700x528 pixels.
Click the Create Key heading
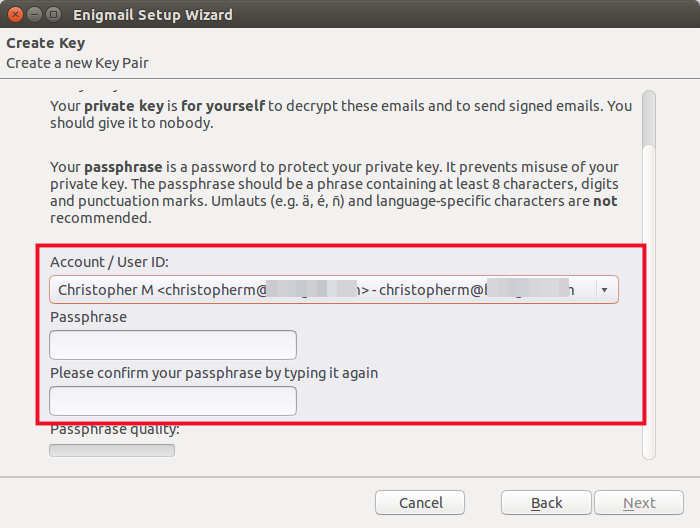coord(46,43)
